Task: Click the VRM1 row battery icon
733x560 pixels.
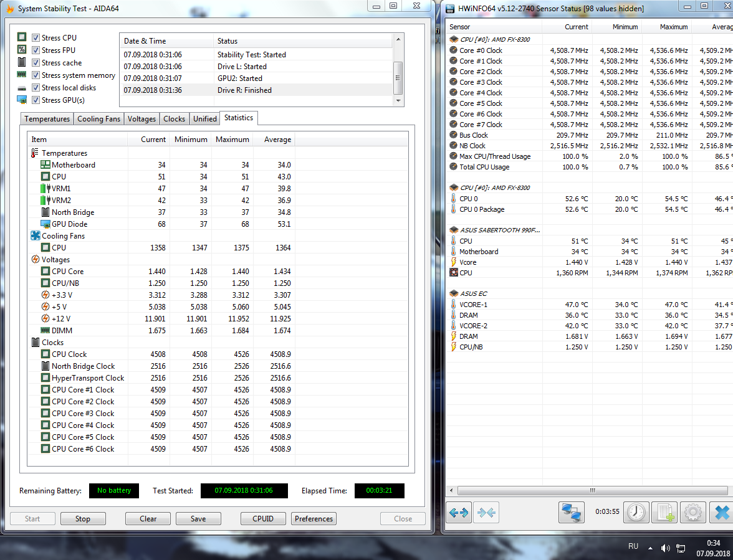Action: pos(46,188)
